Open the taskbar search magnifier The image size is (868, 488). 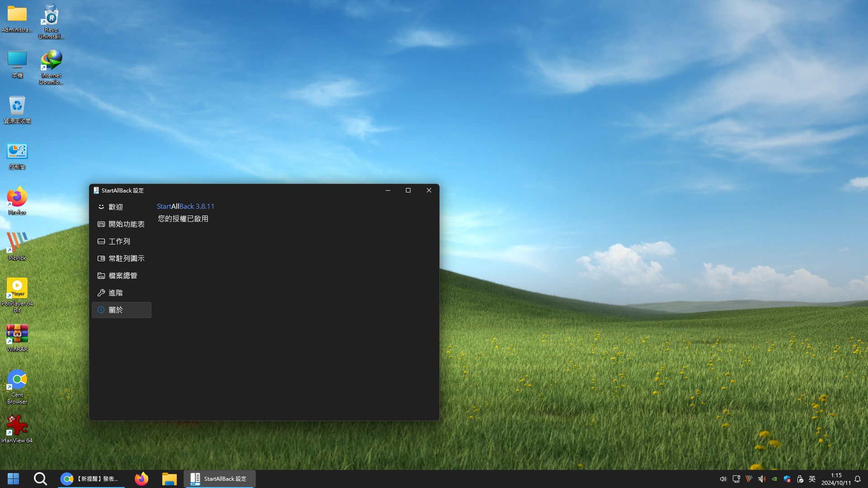(40, 479)
